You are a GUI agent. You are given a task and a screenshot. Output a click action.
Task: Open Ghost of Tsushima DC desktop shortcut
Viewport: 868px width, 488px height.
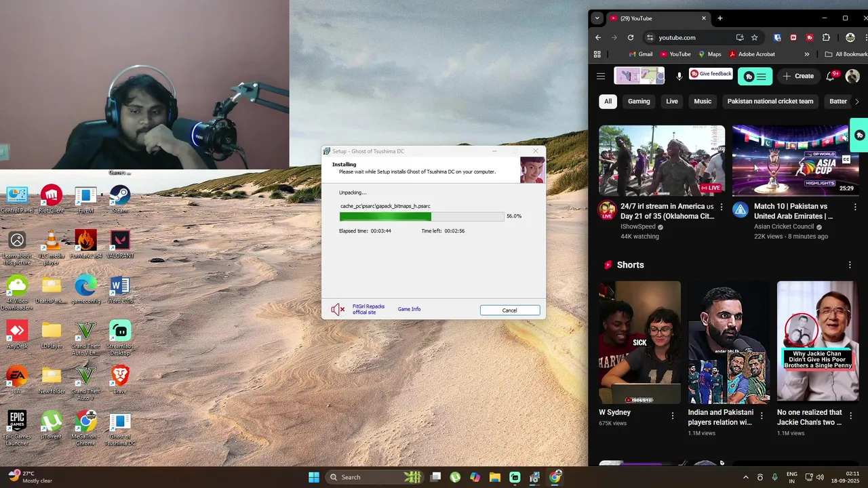coord(120,428)
